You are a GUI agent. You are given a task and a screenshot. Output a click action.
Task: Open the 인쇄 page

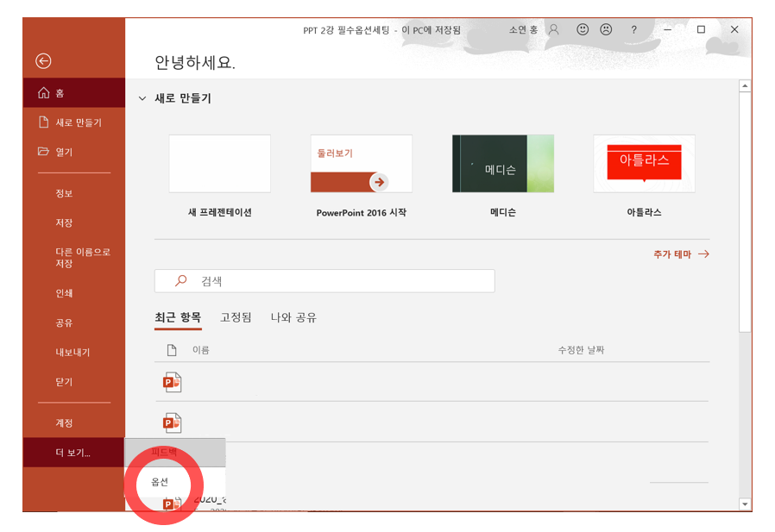coord(73,293)
